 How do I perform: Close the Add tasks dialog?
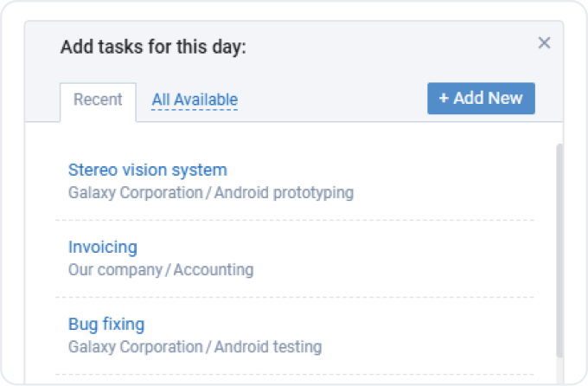click(544, 43)
